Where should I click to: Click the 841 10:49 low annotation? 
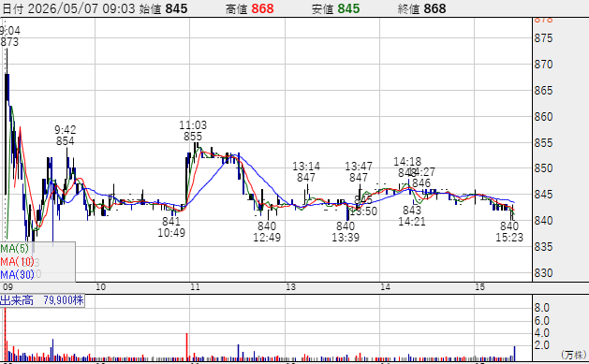pyautogui.click(x=171, y=227)
